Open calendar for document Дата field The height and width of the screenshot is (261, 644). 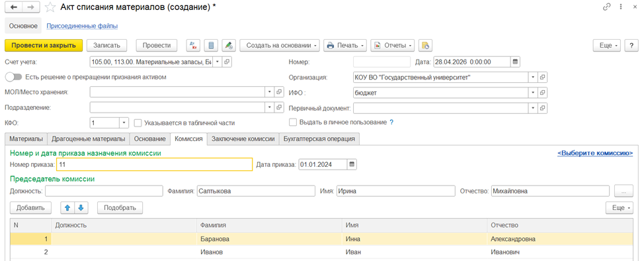(x=515, y=62)
